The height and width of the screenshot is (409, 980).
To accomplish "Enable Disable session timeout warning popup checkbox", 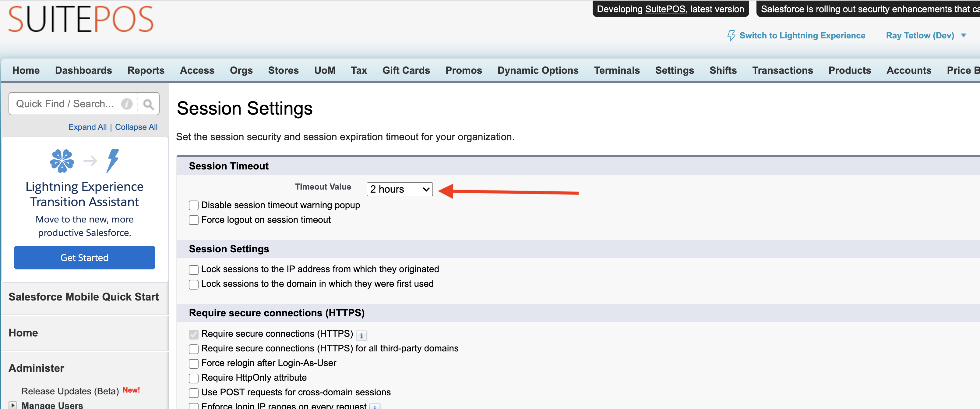I will pyautogui.click(x=194, y=206).
